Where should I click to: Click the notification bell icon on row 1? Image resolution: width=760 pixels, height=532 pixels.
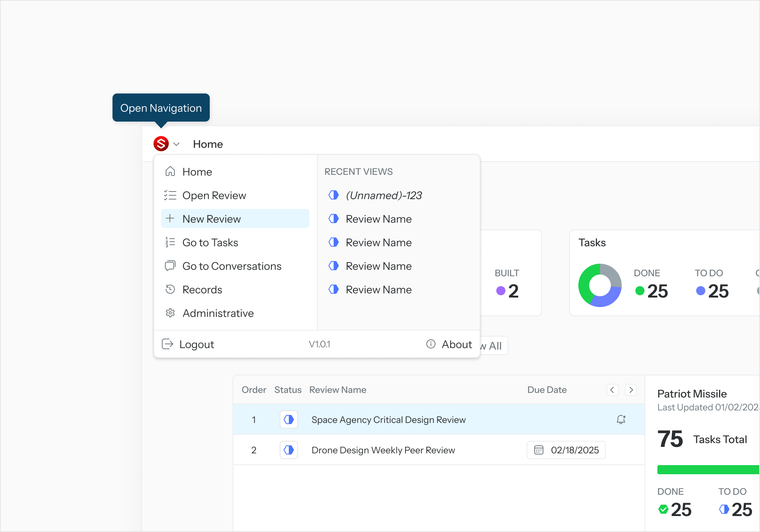(x=621, y=420)
